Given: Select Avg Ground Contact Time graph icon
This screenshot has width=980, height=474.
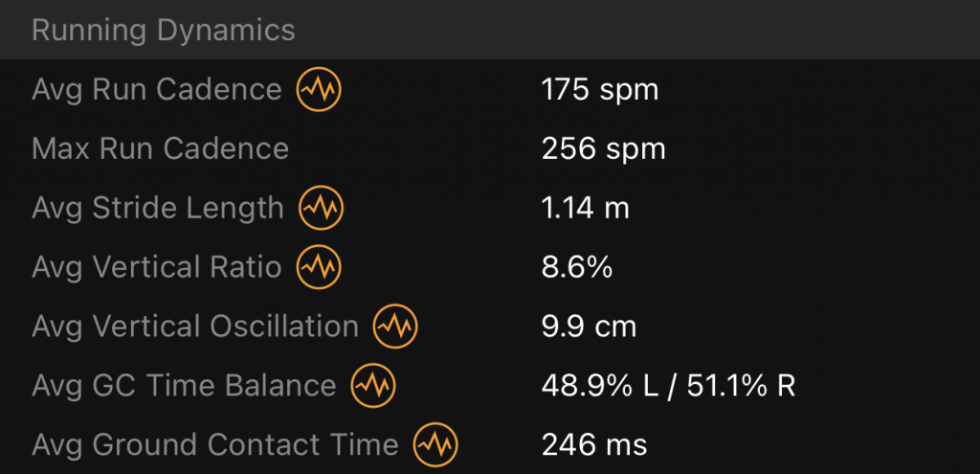Looking at the screenshot, I should [435, 444].
